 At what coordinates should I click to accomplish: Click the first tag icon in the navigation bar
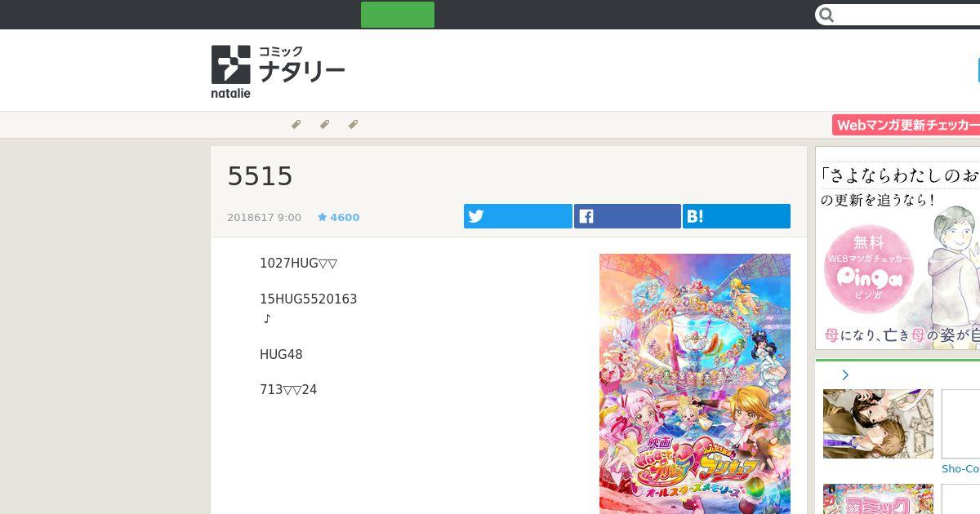coord(296,125)
